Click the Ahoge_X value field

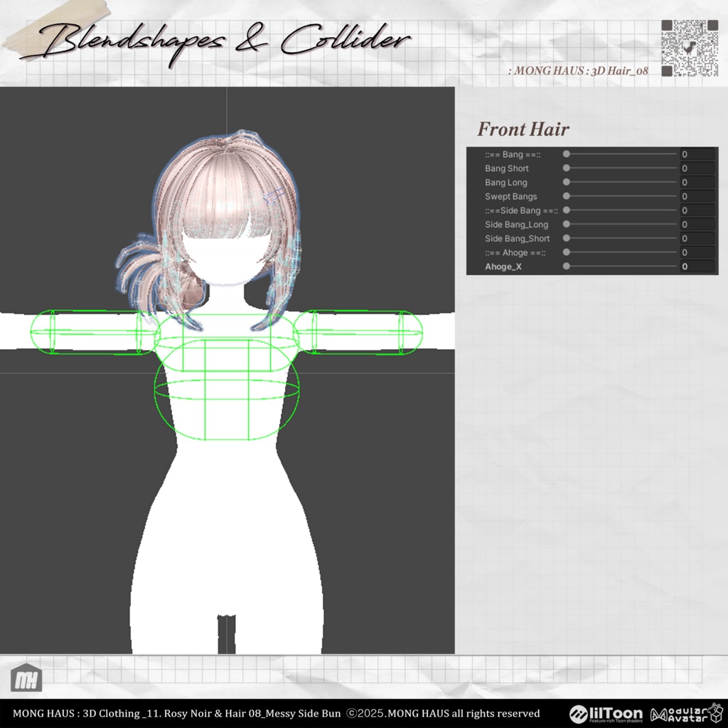tap(697, 267)
